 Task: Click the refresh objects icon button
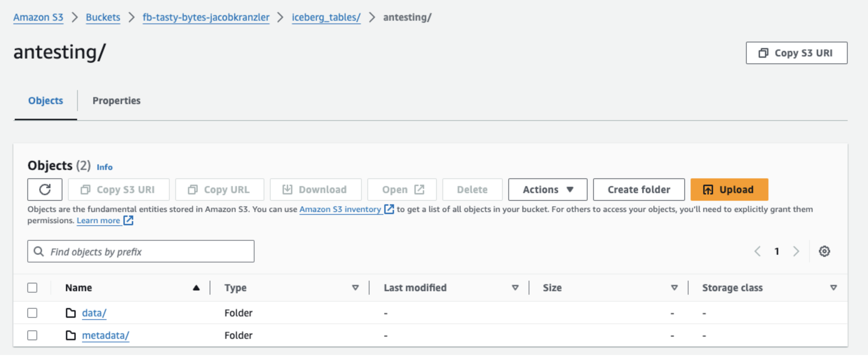[45, 190]
